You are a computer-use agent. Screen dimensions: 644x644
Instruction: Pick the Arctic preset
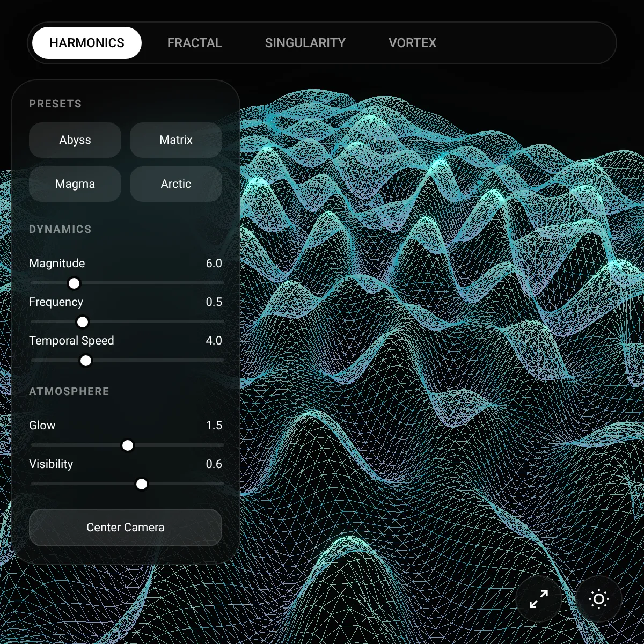pos(176,184)
